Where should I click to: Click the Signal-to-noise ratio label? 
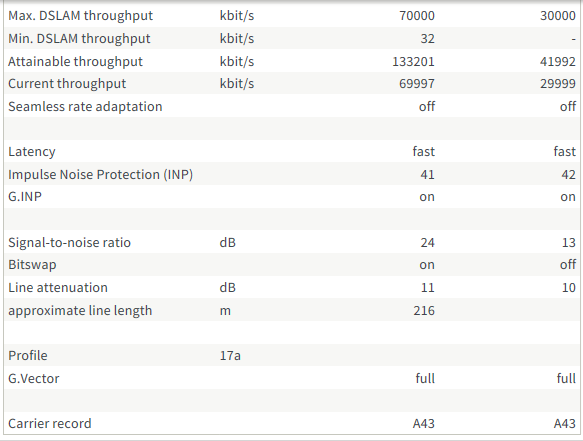70,243
